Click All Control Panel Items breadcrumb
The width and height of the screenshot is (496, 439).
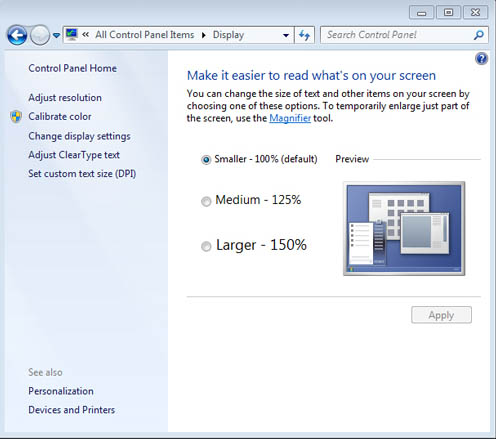click(145, 35)
